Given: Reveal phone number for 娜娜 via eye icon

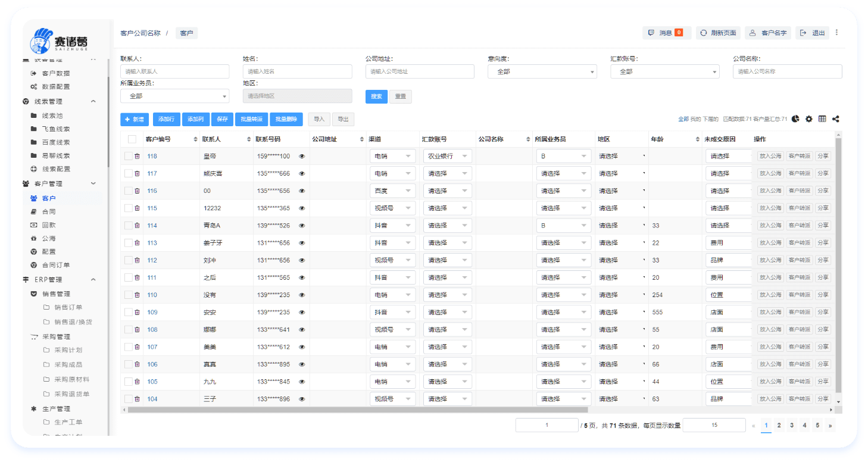Looking at the screenshot, I should pyautogui.click(x=302, y=329).
